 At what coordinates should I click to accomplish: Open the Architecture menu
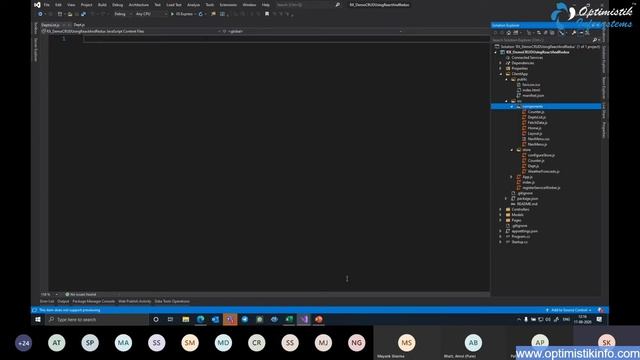tap(138, 5)
